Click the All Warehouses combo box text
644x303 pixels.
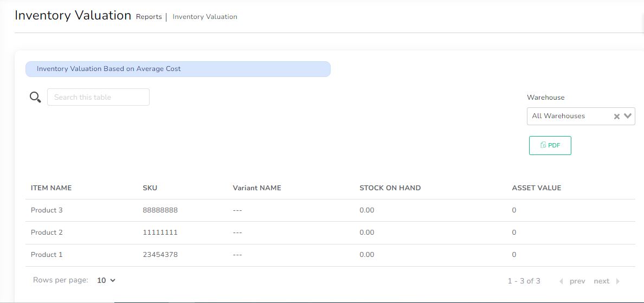coord(558,116)
